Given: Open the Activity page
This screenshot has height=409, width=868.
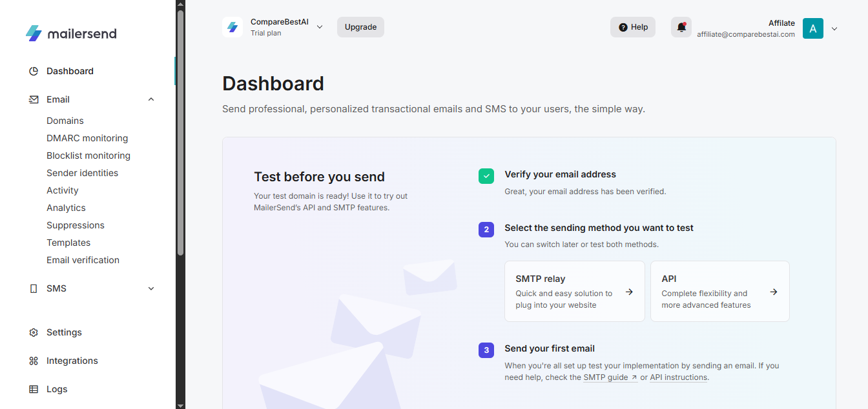Looking at the screenshot, I should tap(63, 190).
